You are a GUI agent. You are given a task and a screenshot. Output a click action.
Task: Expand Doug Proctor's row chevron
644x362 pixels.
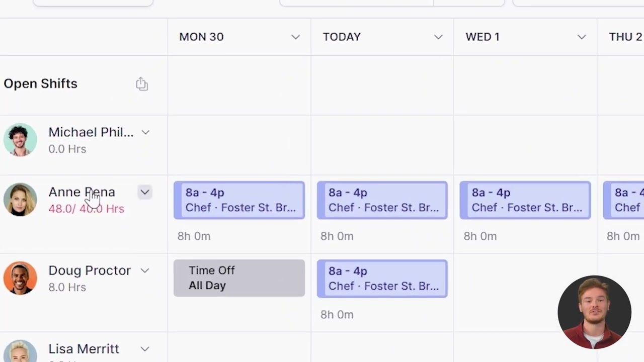click(145, 270)
